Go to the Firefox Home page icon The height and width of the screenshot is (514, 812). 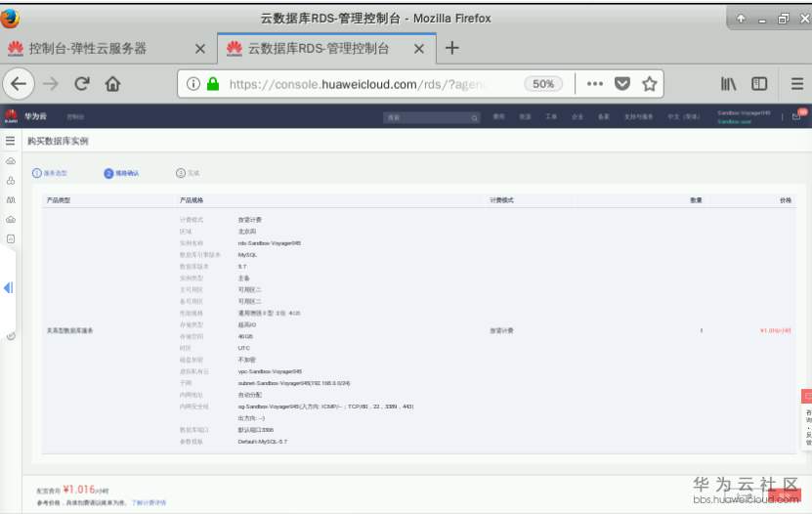tap(112, 84)
